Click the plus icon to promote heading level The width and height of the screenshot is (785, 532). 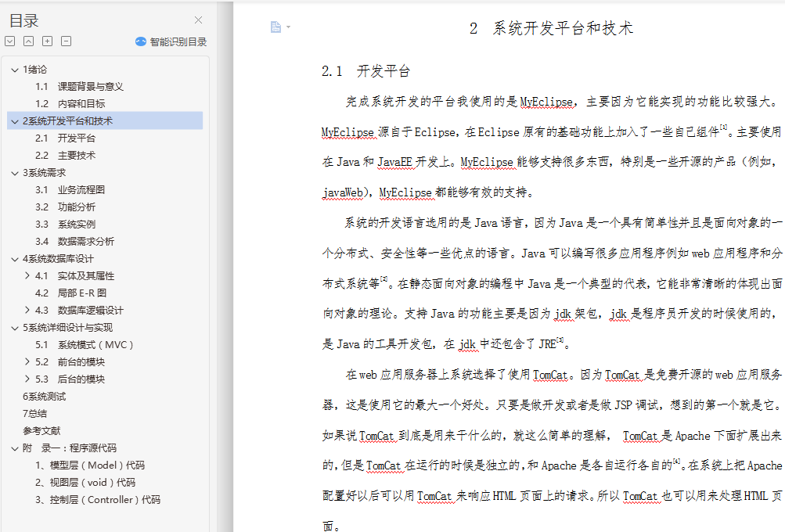point(47,41)
